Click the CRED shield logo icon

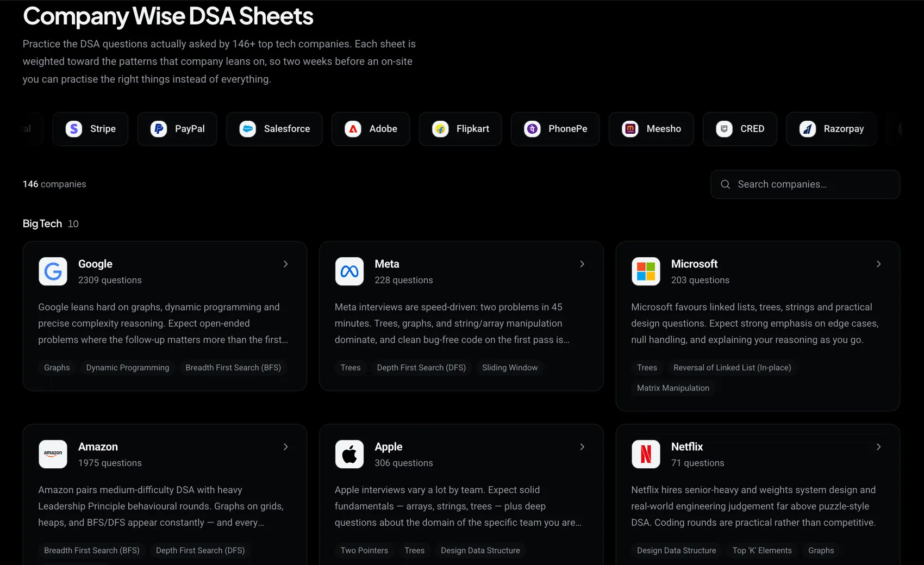pyautogui.click(x=724, y=129)
